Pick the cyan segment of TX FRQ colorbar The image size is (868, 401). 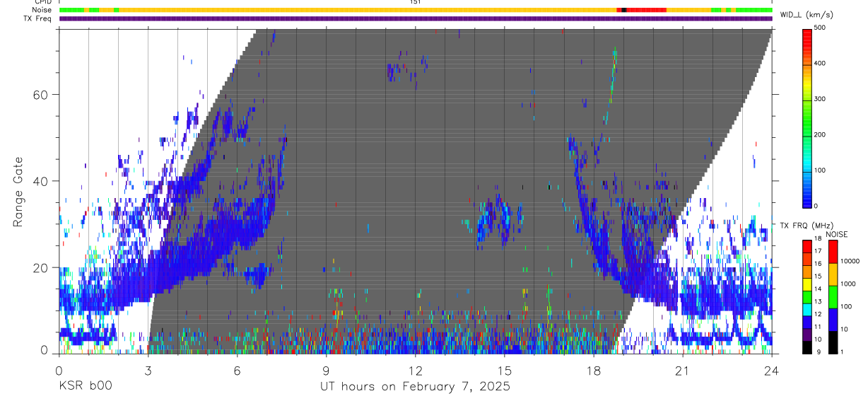tap(807, 309)
